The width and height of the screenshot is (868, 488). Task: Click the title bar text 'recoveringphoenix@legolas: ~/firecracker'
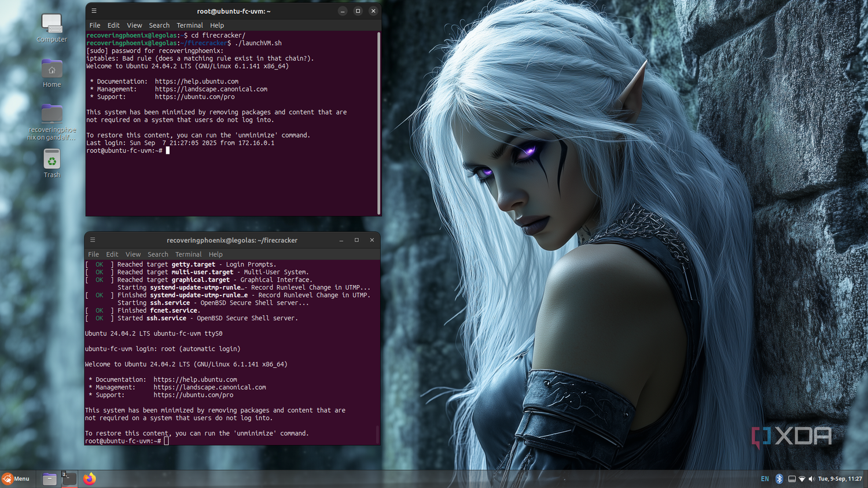click(232, 240)
